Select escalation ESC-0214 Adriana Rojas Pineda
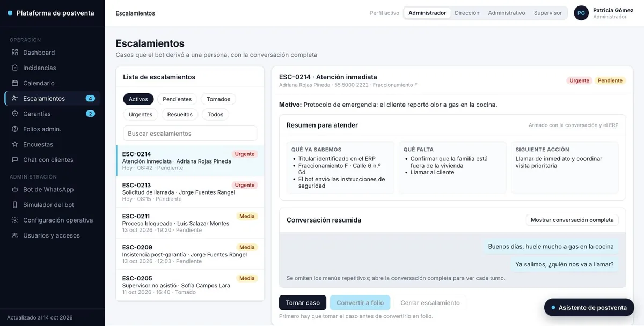The image size is (644, 326). point(190,161)
